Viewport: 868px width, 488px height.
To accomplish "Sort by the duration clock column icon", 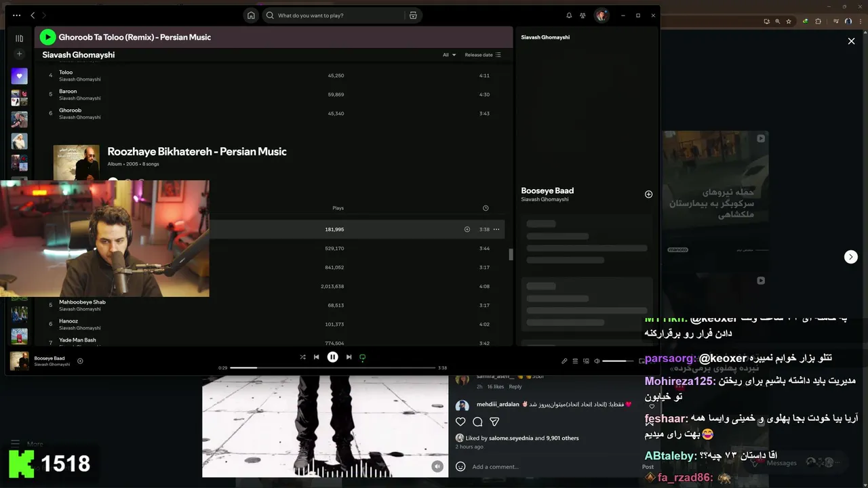I will 485,208.
